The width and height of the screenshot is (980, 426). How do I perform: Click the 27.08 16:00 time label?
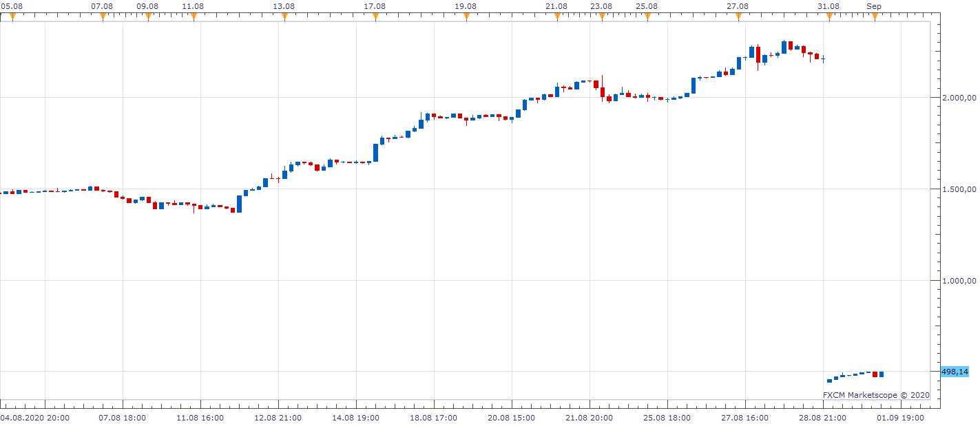[745, 417]
